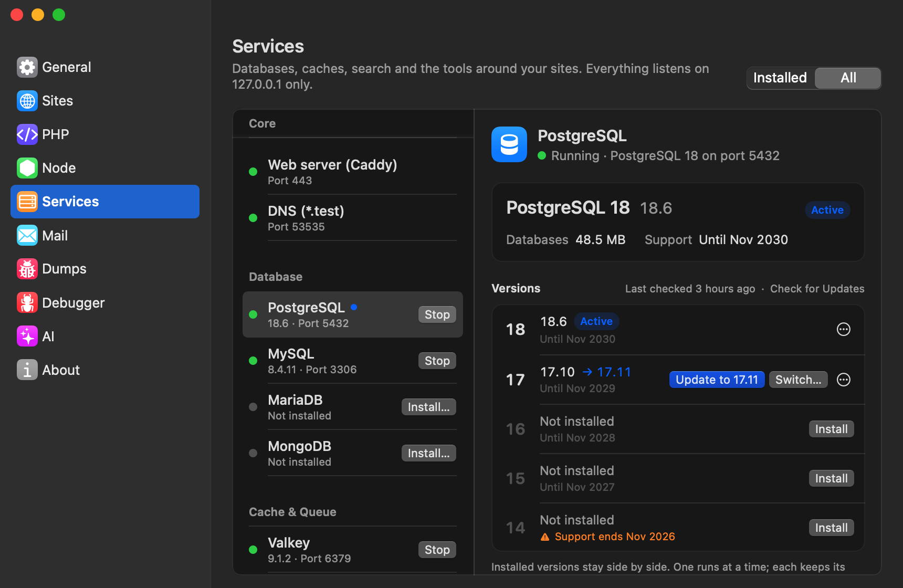Select the MariaDB service name
The width and height of the screenshot is (903, 588).
(x=295, y=400)
